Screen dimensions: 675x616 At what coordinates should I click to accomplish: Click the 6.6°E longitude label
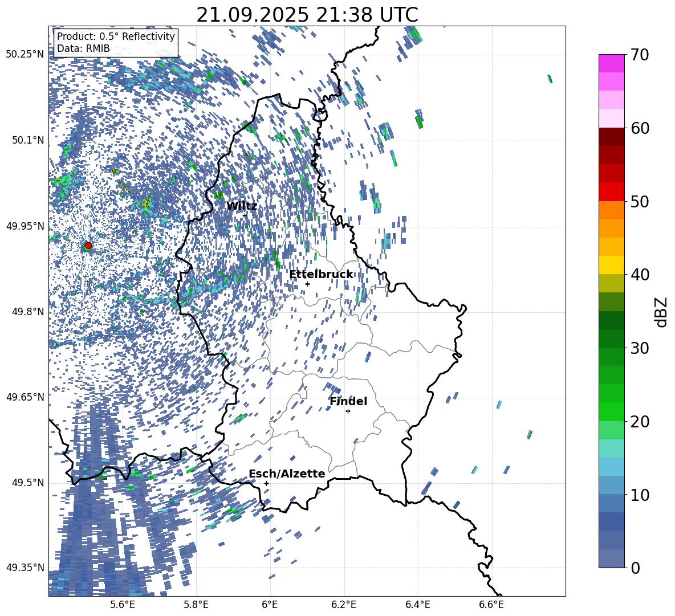point(491,605)
